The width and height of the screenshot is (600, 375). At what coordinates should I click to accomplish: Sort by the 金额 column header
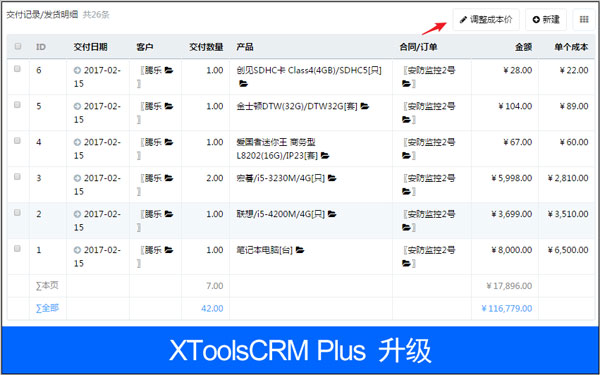[523, 47]
